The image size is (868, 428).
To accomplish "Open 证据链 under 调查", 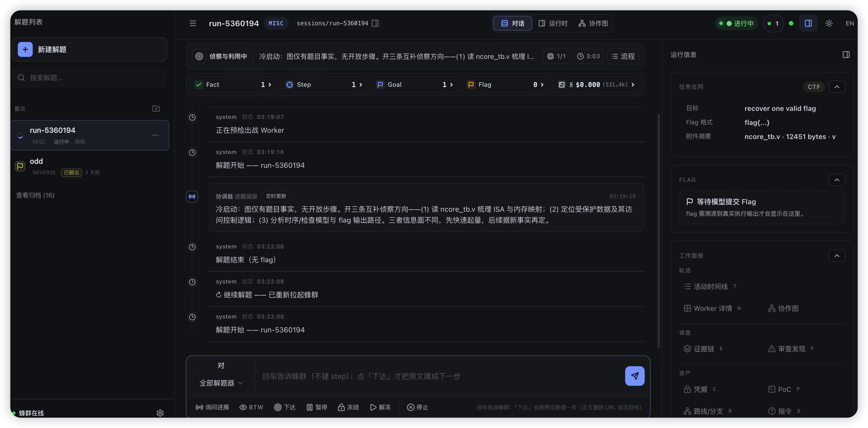I will tap(703, 349).
